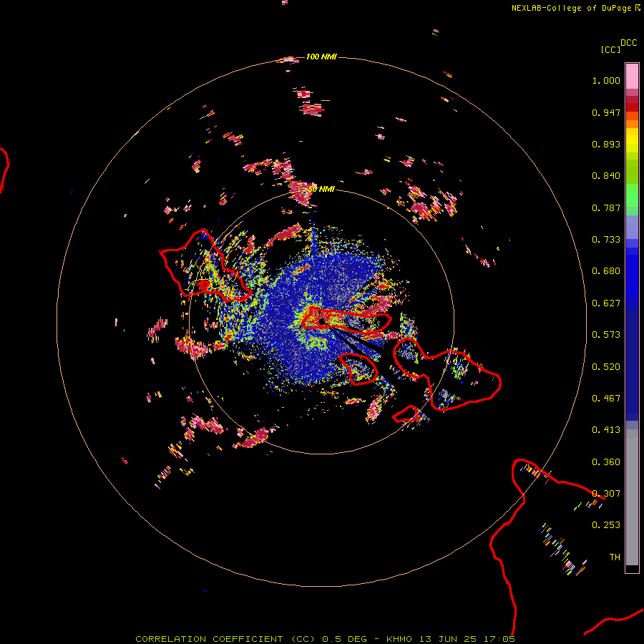Click the 0.893 scale value
The width and height of the screenshot is (644, 644).
(x=606, y=144)
